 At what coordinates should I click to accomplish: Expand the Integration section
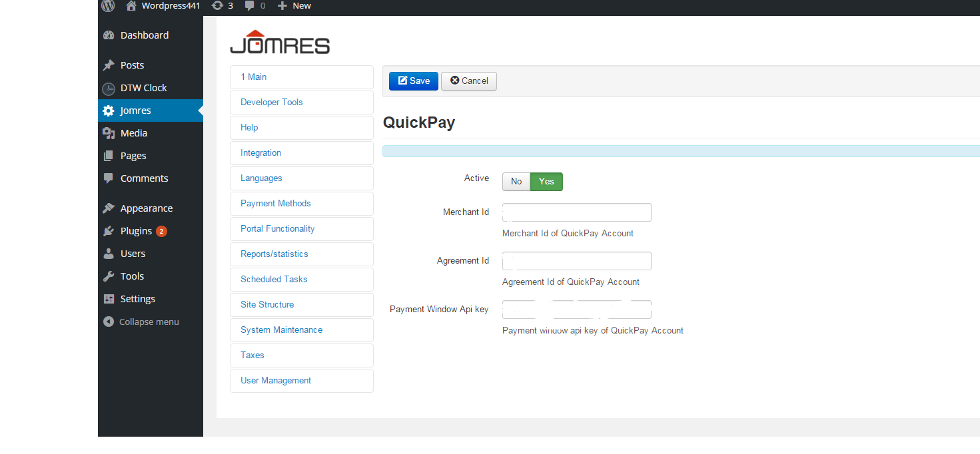click(x=302, y=153)
